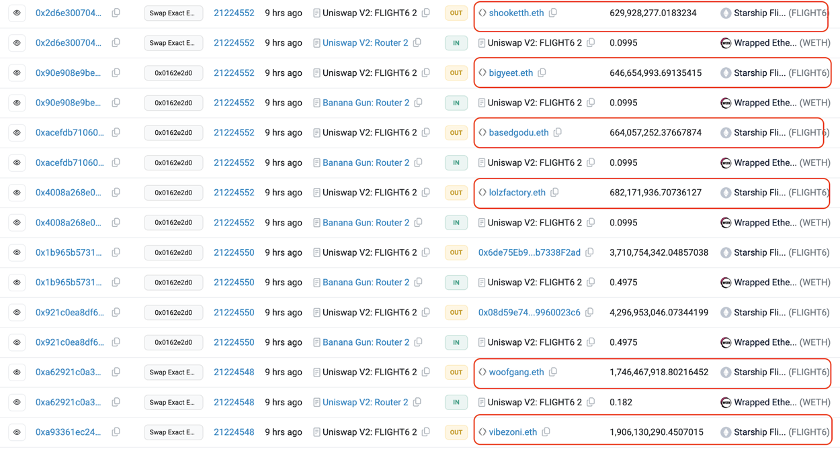Copy transaction hash in lolzfactory.eth row
The image size is (840, 450).
tap(116, 192)
